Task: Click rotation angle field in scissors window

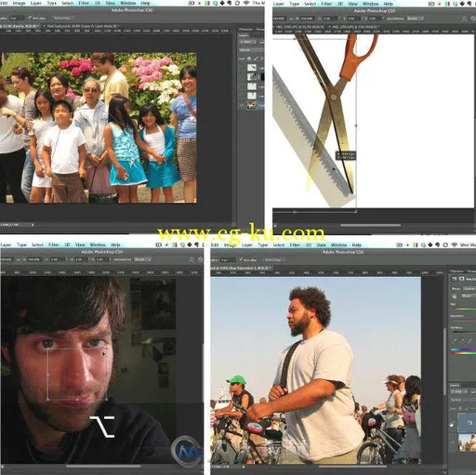Action: pyautogui.click(x=329, y=19)
